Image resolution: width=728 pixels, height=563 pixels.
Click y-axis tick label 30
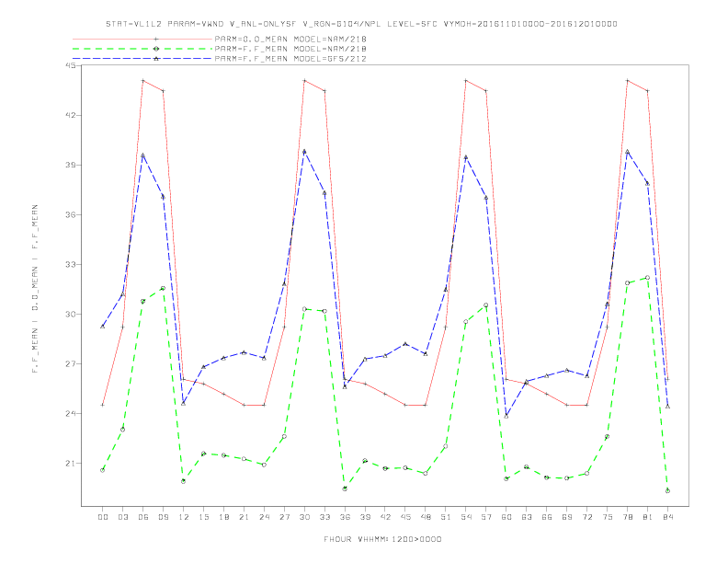pyautogui.click(x=70, y=314)
